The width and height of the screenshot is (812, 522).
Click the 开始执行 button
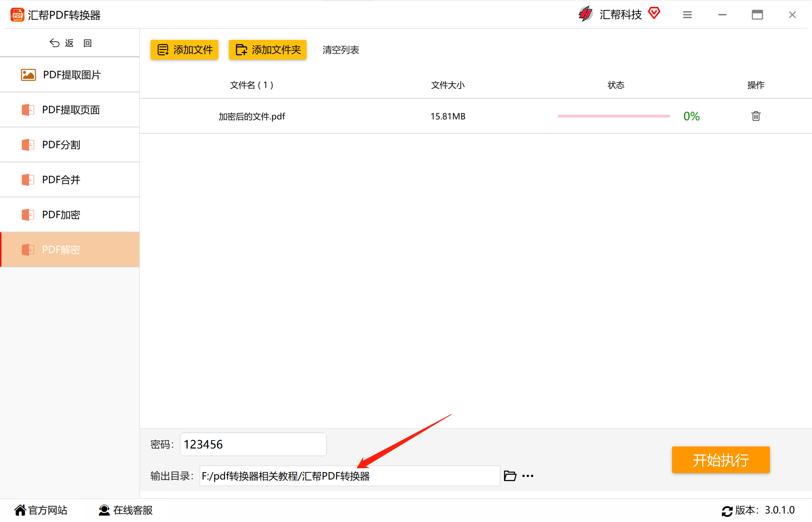pyautogui.click(x=721, y=460)
